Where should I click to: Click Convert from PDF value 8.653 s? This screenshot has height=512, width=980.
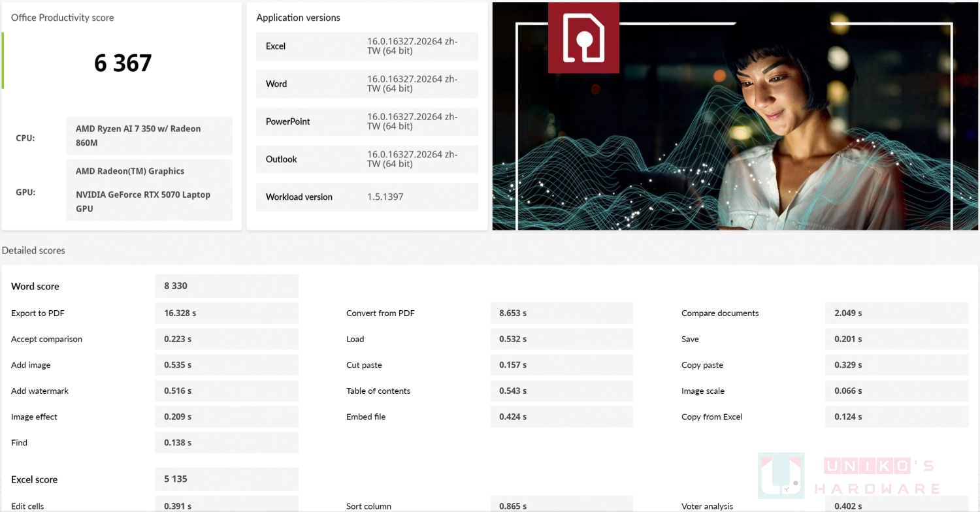(562, 313)
